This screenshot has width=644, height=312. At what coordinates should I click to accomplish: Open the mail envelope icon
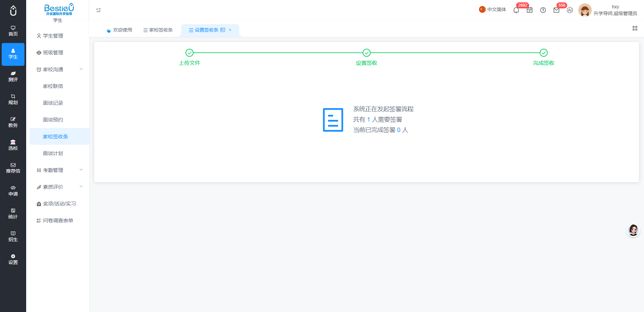[556, 10]
